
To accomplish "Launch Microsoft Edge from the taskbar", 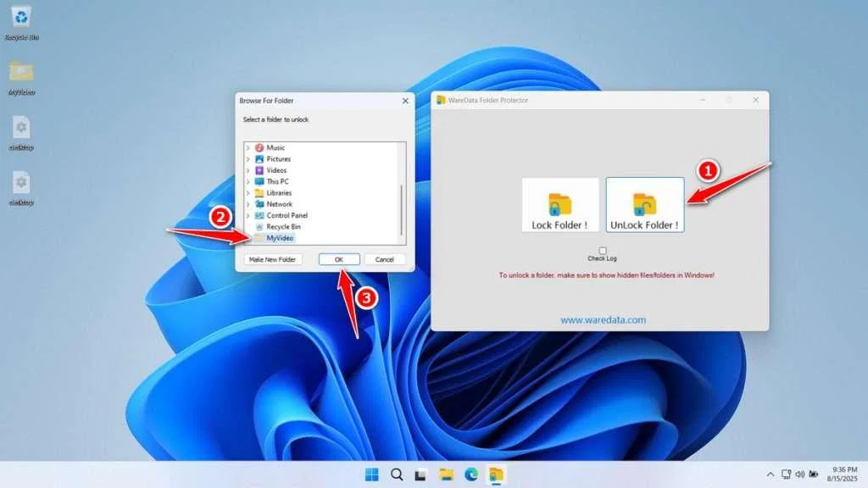I will tap(471, 475).
